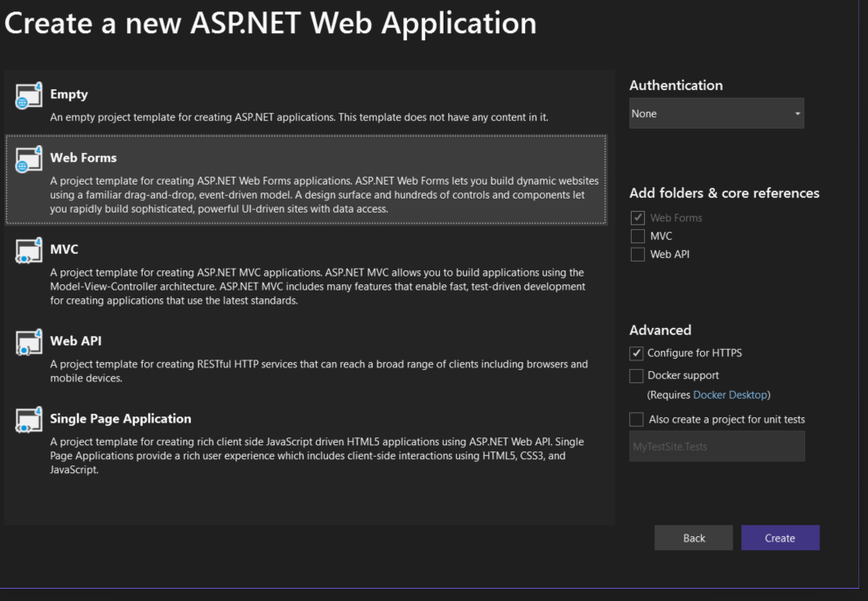Open the Docker Desktop link
This screenshot has height=601, width=868.
click(x=730, y=395)
